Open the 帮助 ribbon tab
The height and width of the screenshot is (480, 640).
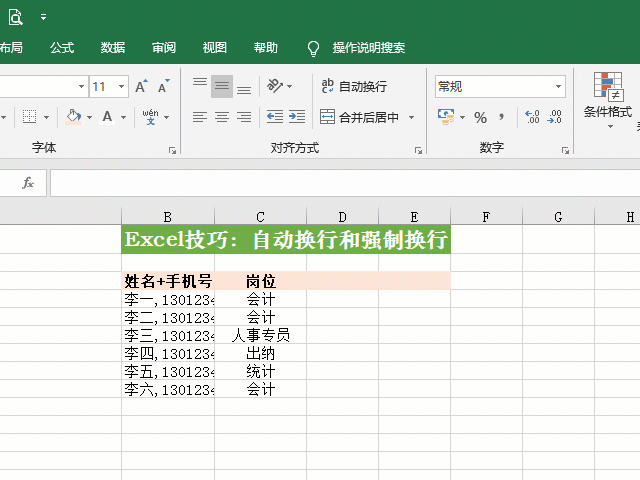coord(266,48)
